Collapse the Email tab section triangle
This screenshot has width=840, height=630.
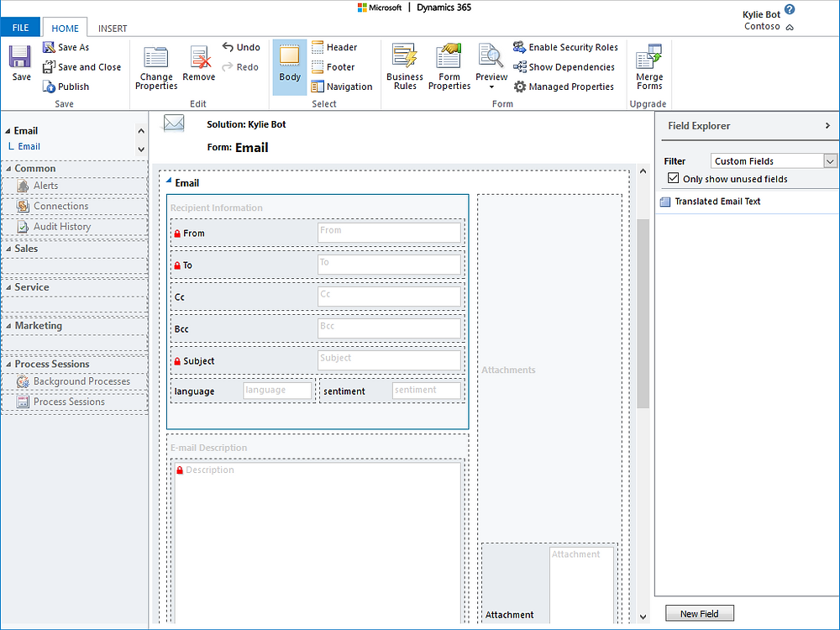coord(169,181)
